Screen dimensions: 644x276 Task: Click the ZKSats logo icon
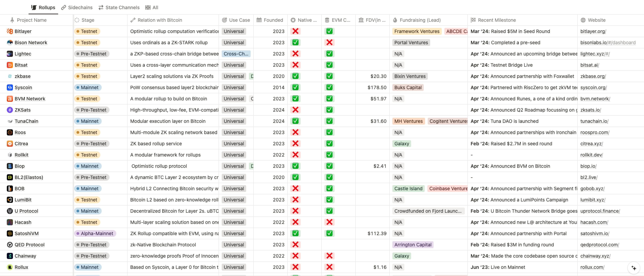point(10,110)
